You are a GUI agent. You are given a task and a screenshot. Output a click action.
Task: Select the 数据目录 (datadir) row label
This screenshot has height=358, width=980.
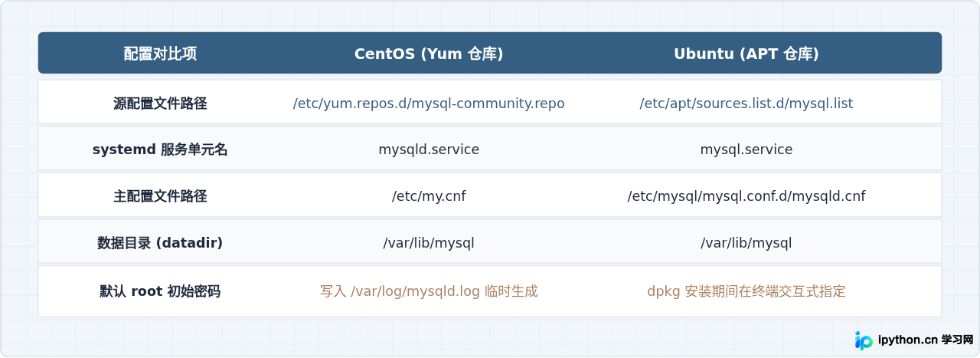point(160,243)
